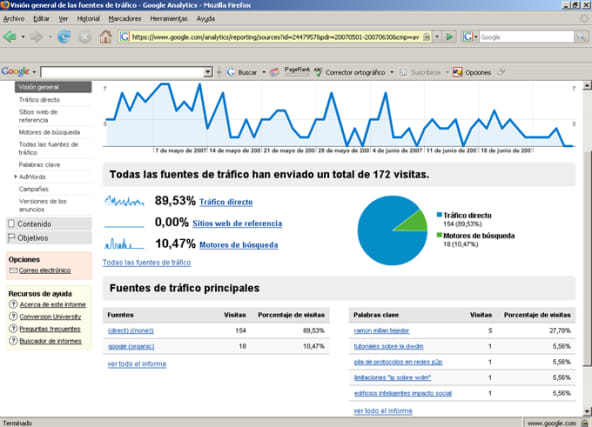Image resolution: width=592 pixels, height=427 pixels.
Task: Open the Sitios web de referencia link
Action: [x=237, y=223]
